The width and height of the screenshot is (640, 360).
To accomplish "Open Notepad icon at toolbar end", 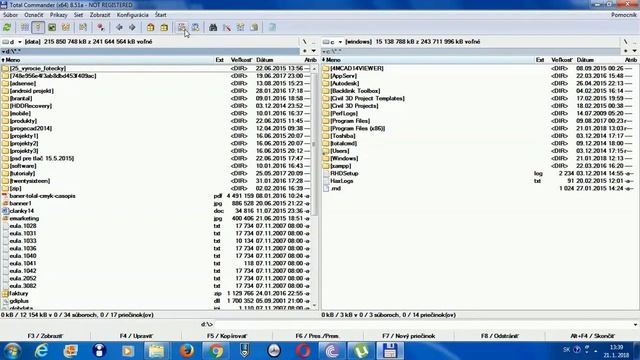I will click(x=272, y=27).
